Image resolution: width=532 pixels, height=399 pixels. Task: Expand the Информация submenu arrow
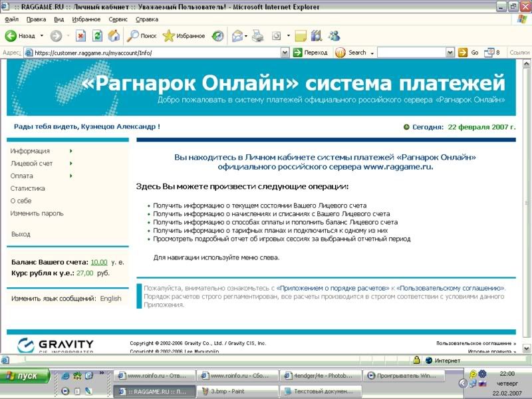pos(71,151)
